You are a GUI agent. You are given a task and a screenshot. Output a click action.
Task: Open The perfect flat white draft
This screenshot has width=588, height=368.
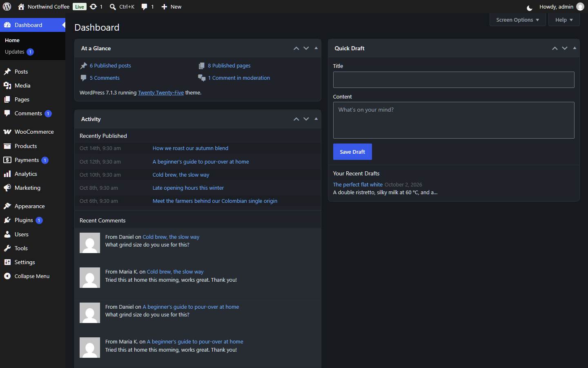pos(358,185)
